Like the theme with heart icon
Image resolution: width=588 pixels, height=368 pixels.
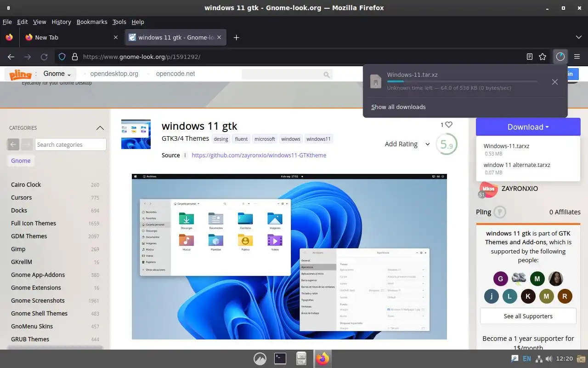coord(449,125)
